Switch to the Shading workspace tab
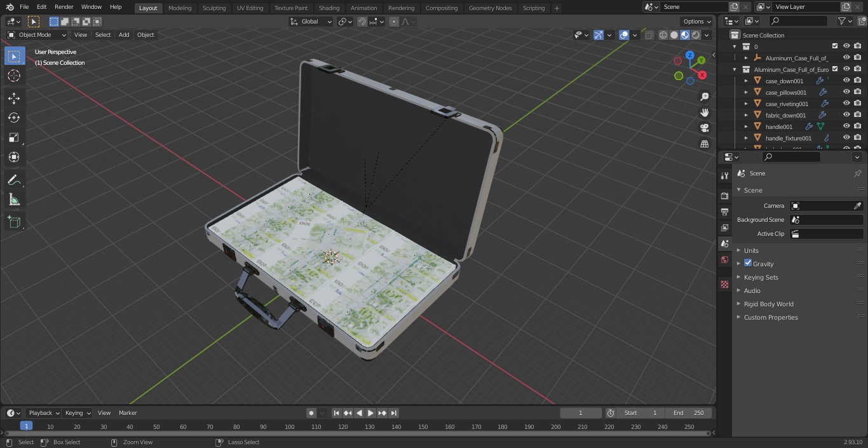Image resolution: width=868 pixels, height=448 pixels. click(x=329, y=8)
